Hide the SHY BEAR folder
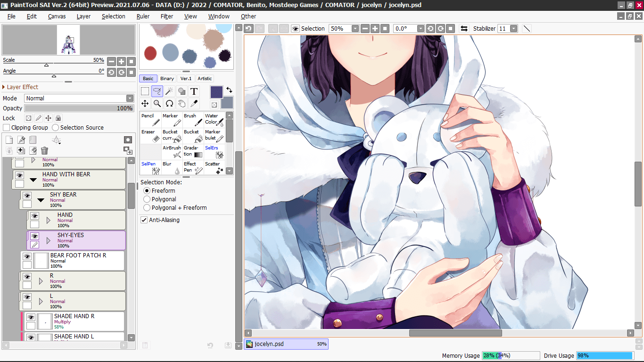Screen dimensions: 644x362 coord(27,196)
